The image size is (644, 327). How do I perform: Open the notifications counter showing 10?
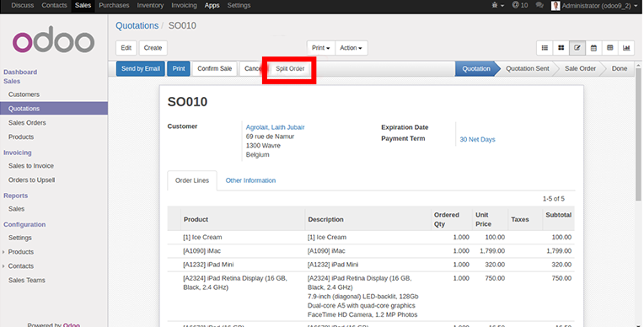pos(520,5)
